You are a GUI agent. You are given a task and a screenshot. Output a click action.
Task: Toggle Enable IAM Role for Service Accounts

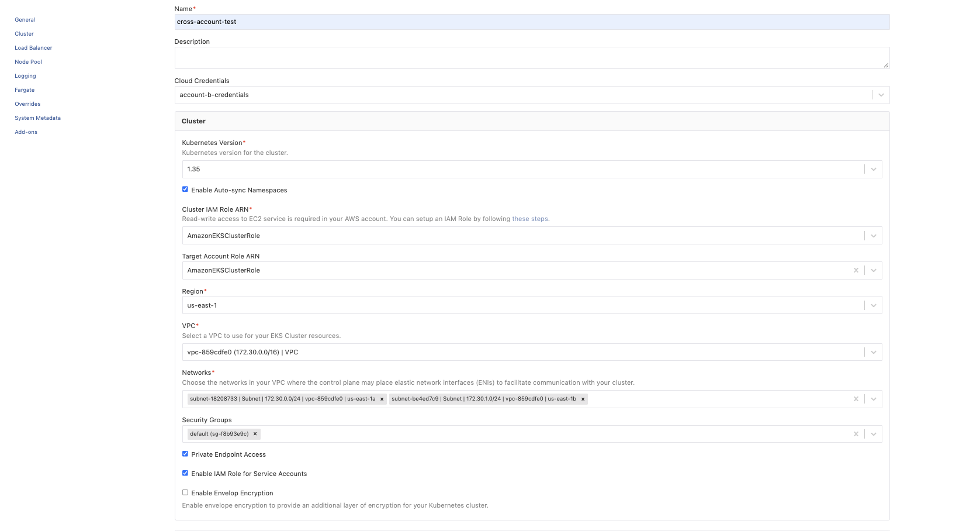coord(185,473)
